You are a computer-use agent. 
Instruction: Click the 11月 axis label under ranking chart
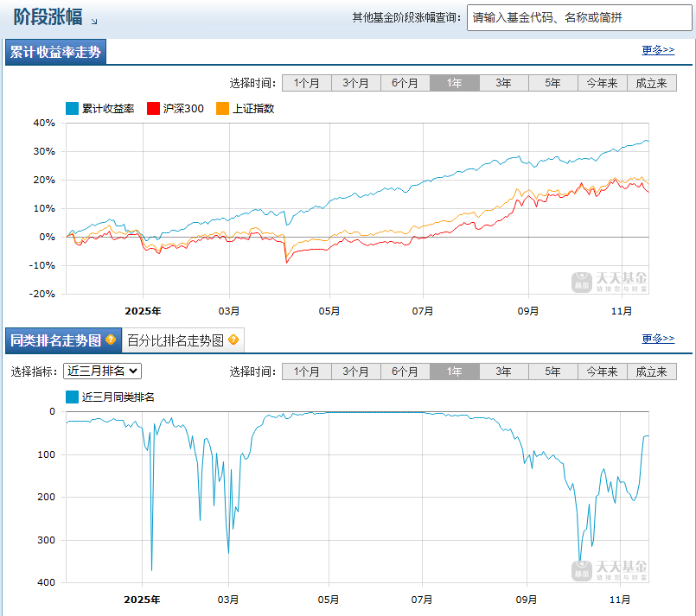coord(620,600)
